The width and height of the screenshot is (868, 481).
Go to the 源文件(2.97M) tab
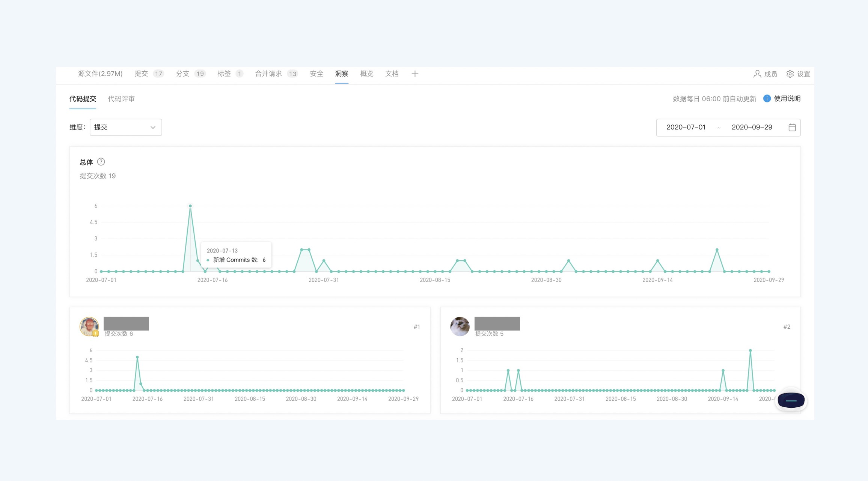100,74
